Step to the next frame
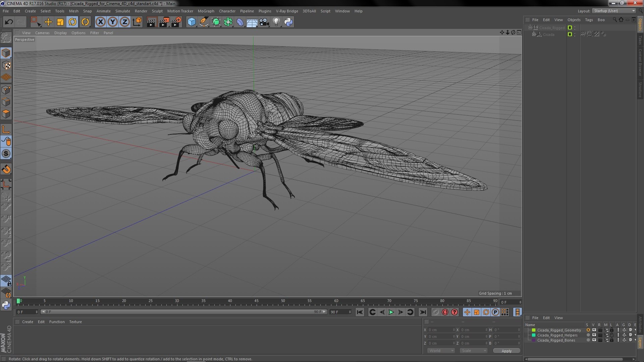 [x=400, y=312]
